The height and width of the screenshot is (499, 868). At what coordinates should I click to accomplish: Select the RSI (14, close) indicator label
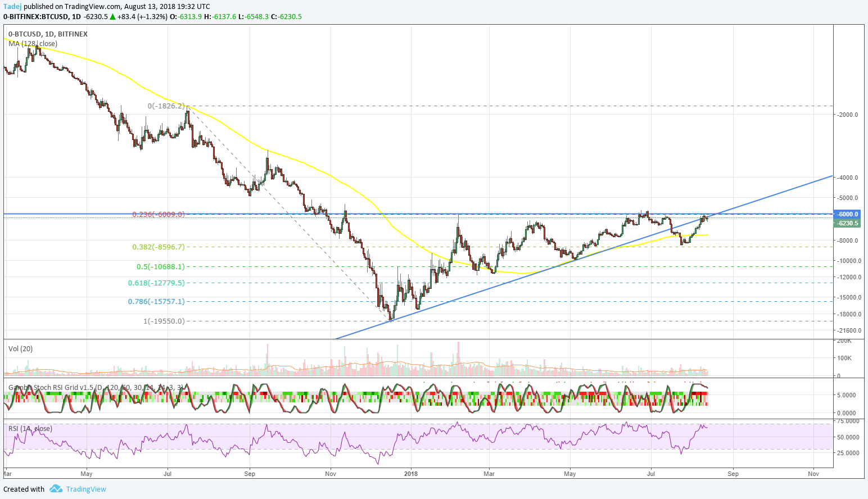[30, 428]
